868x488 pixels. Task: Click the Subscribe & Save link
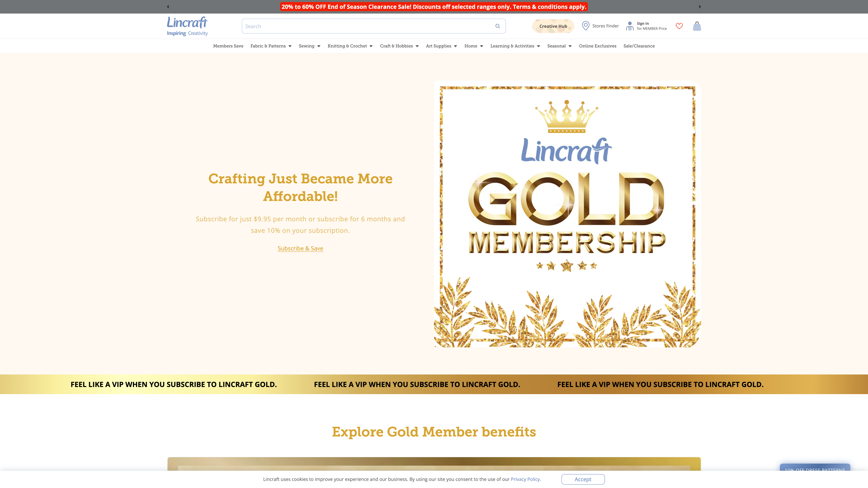[300, 248]
